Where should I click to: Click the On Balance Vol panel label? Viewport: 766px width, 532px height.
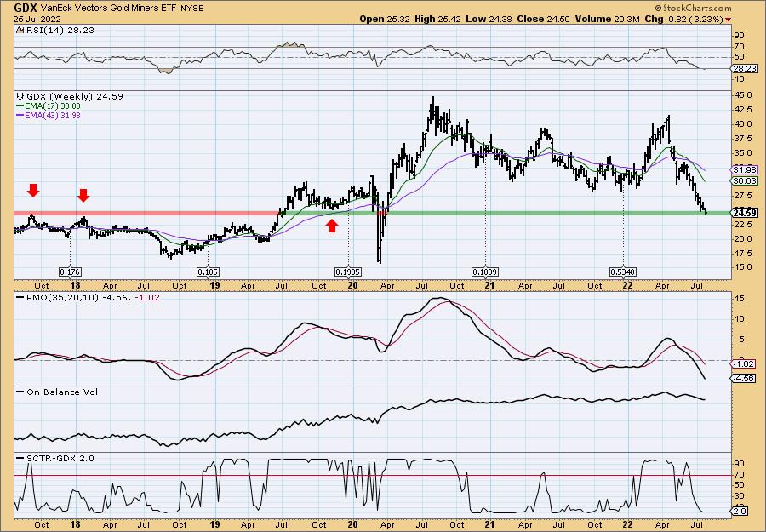click(x=61, y=392)
